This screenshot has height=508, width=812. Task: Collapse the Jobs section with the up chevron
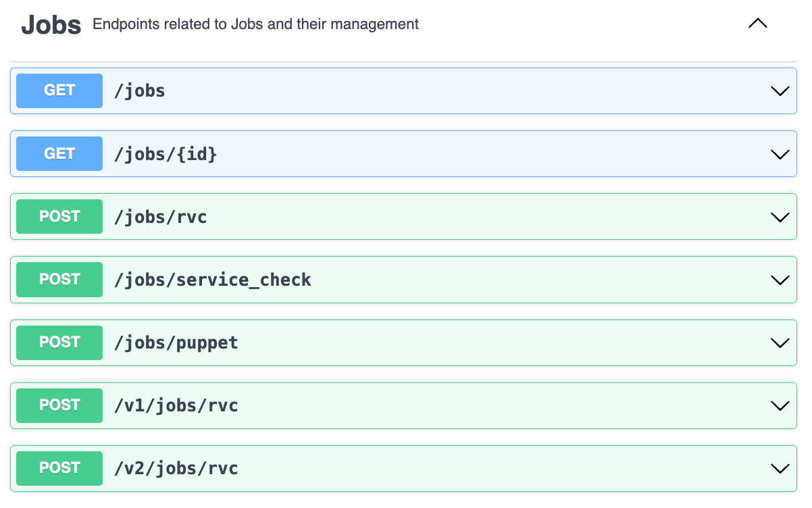coord(758,24)
